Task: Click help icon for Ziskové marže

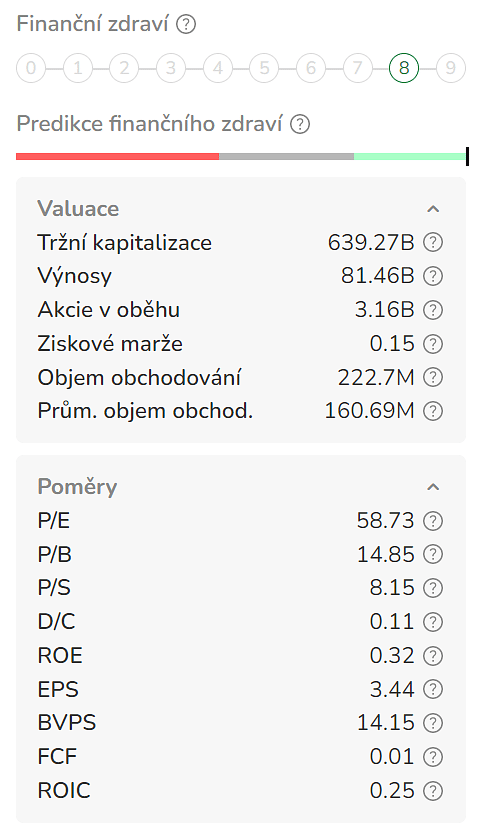Action: coord(433,344)
